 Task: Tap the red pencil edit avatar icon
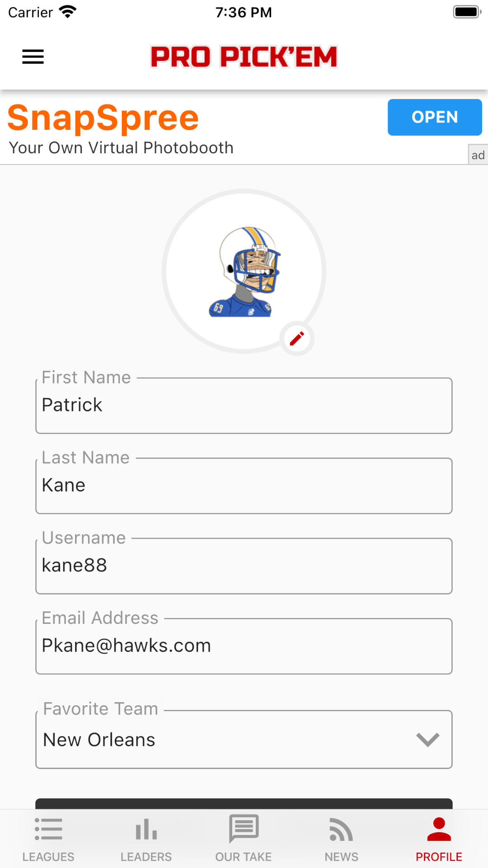click(297, 339)
